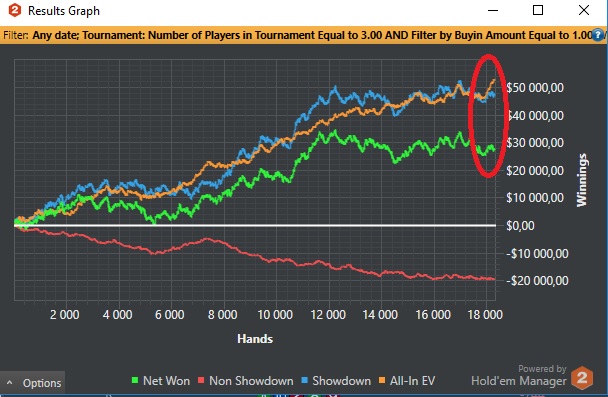Click the 6 000 hands axis label
Image resolution: width=608 pixels, height=397 pixels.
coord(170,314)
